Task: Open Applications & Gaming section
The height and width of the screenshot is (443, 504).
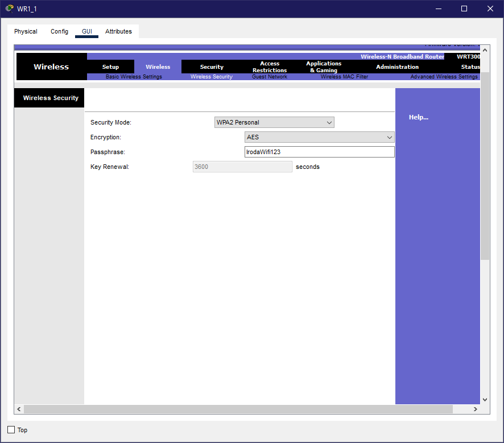Action: click(x=324, y=67)
